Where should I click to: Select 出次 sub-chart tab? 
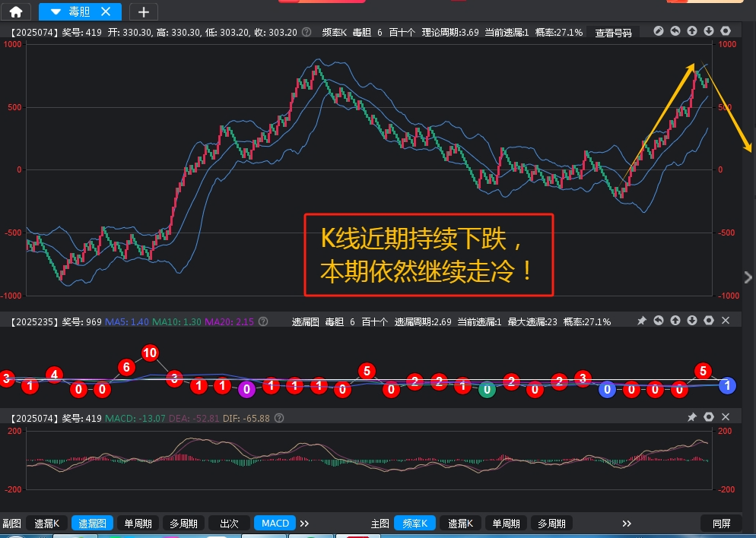(x=229, y=524)
